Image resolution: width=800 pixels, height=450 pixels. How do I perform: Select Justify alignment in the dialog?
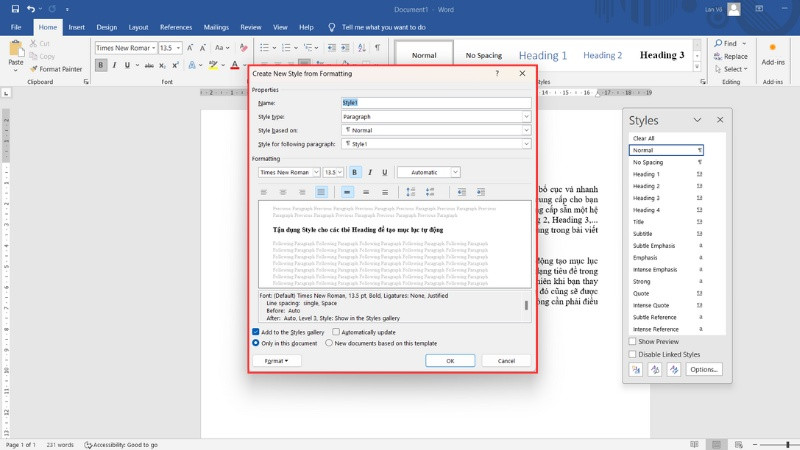click(321, 191)
